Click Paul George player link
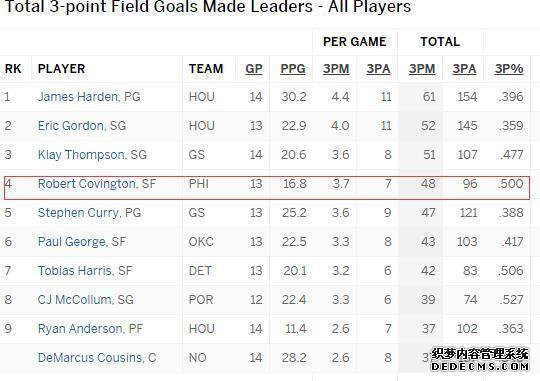The height and width of the screenshot is (381, 540). click(71, 241)
